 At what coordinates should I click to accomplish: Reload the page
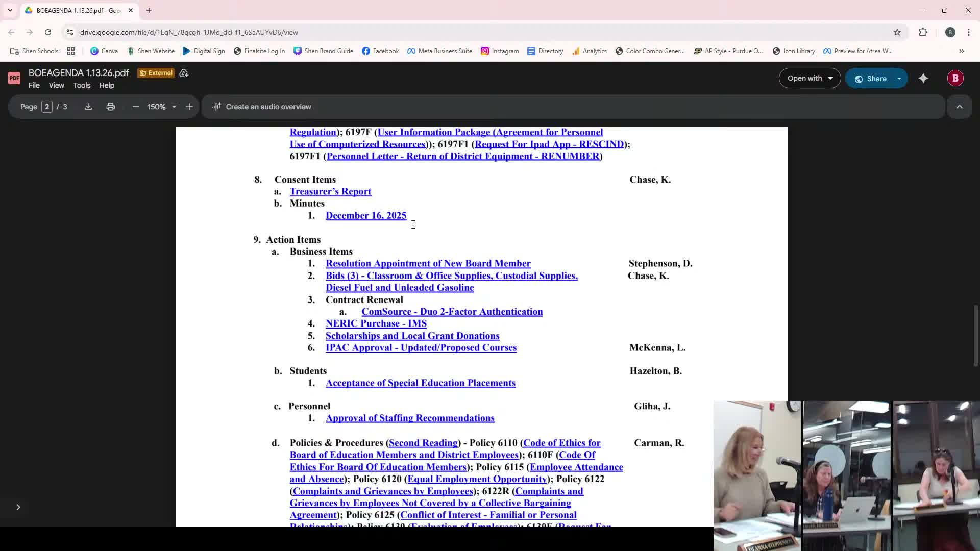click(48, 32)
